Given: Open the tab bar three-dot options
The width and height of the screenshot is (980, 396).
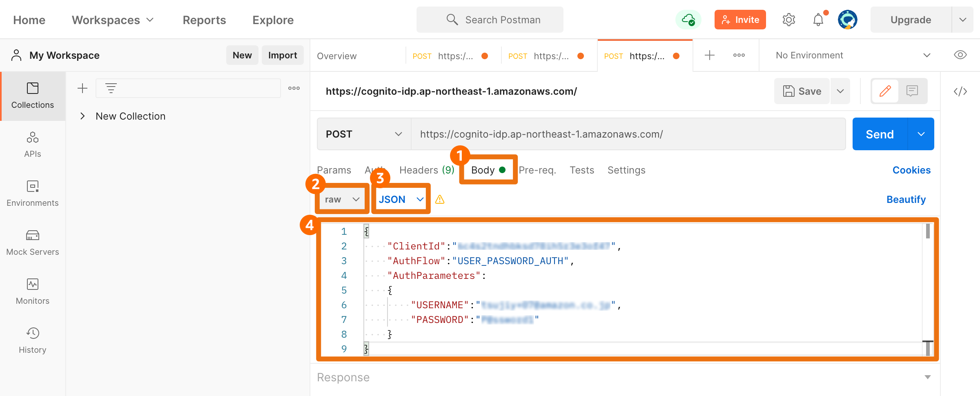Looking at the screenshot, I should coord(739,55).
